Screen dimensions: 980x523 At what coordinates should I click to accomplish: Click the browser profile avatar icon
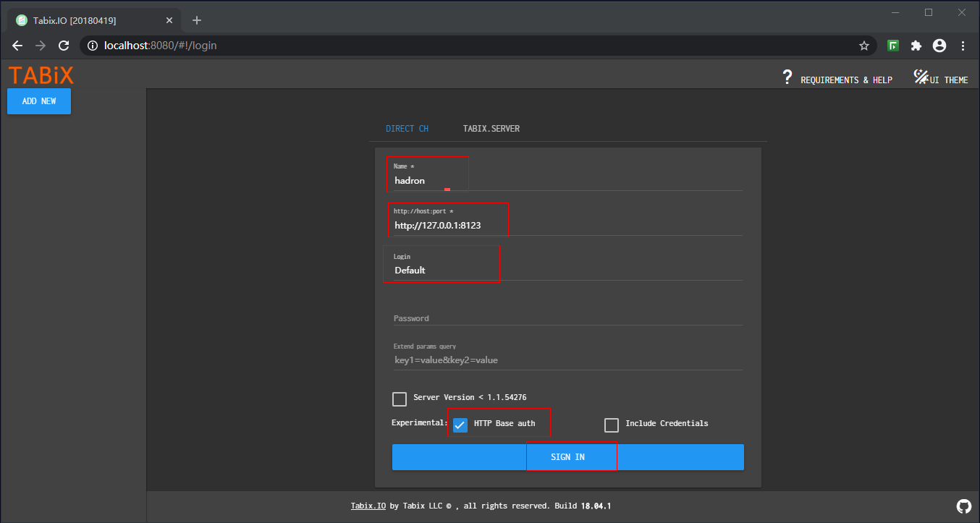pyautogui.click(x=939, y=45)
